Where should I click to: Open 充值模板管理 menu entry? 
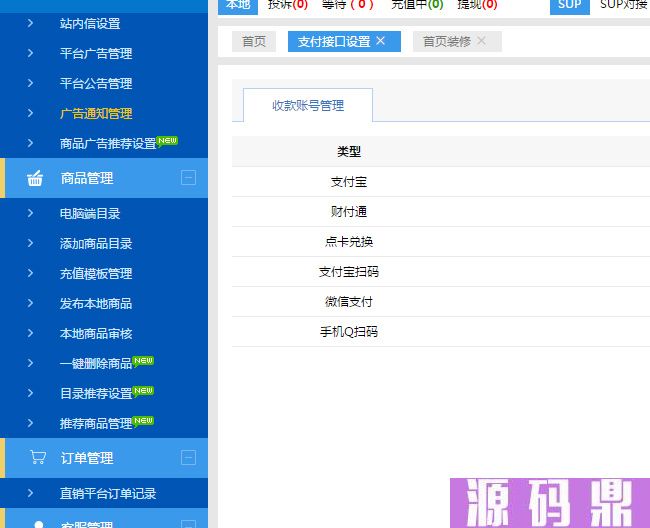(96, 274)
